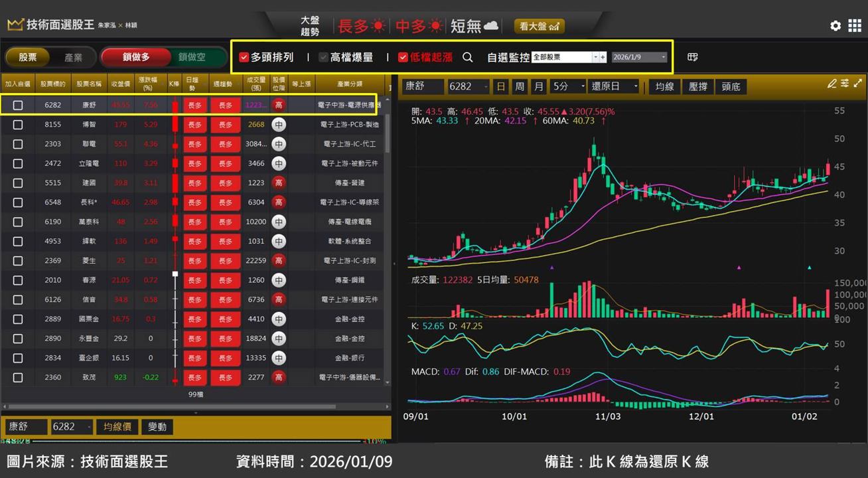Select the 鎖做空 mode
Image resolution: width=868 pixels, height=478 pixels.
(x=192, y=57)
